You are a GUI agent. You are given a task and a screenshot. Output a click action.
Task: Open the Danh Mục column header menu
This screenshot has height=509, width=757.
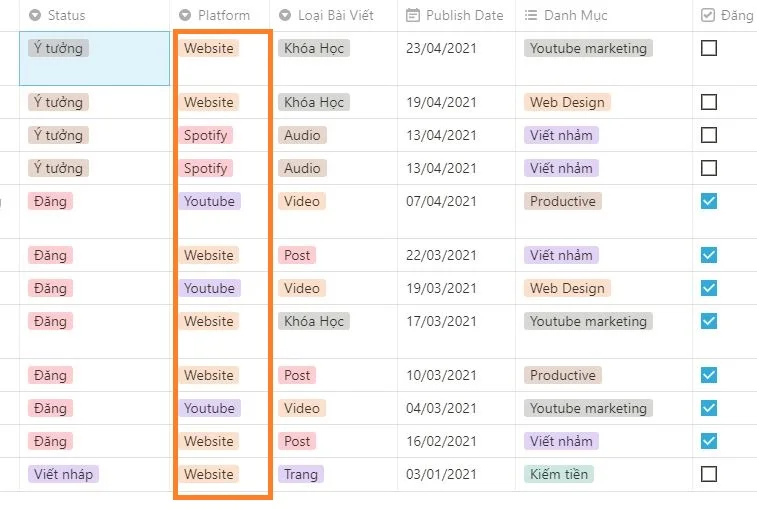click(x=575, y=15)
